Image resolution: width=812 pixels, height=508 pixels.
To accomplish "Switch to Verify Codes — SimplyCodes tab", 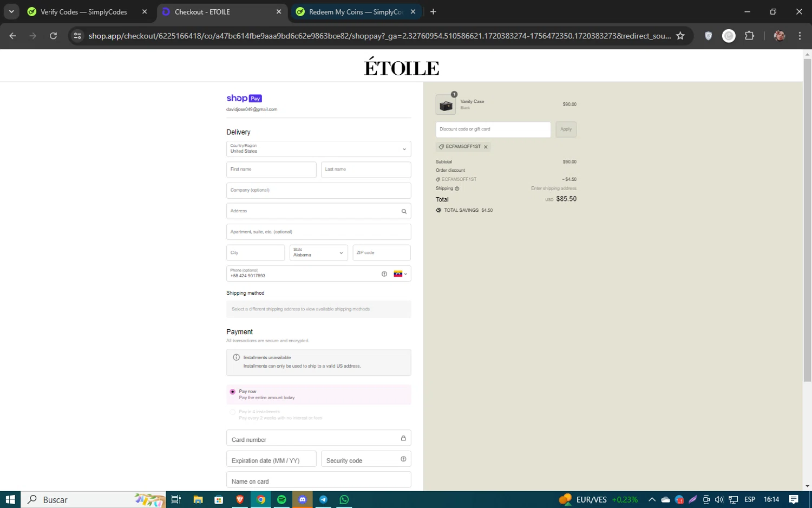I will [83, 11].
